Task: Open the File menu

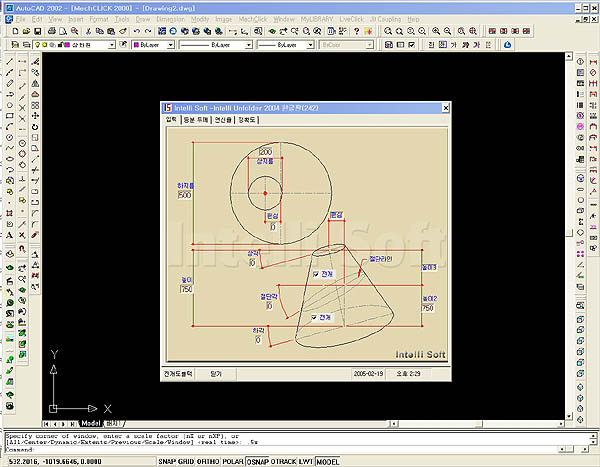Action: [20, 19]
